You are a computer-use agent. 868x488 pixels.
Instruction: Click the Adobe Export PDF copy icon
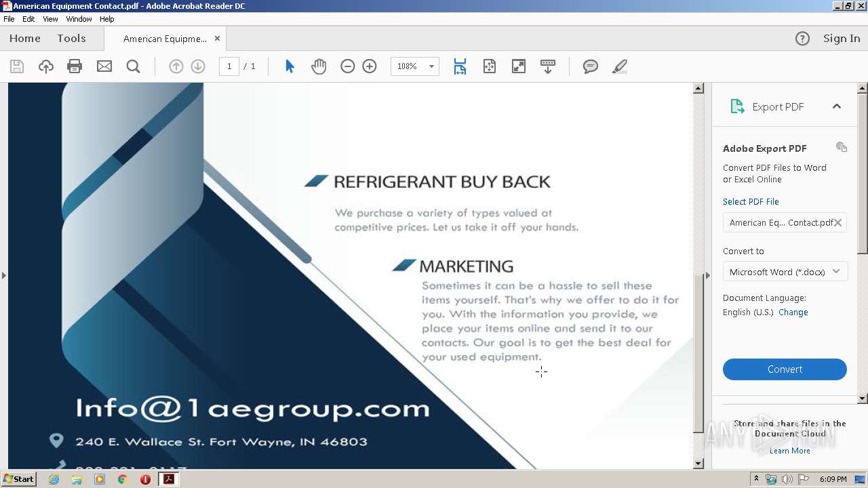(x=842, y=147)
